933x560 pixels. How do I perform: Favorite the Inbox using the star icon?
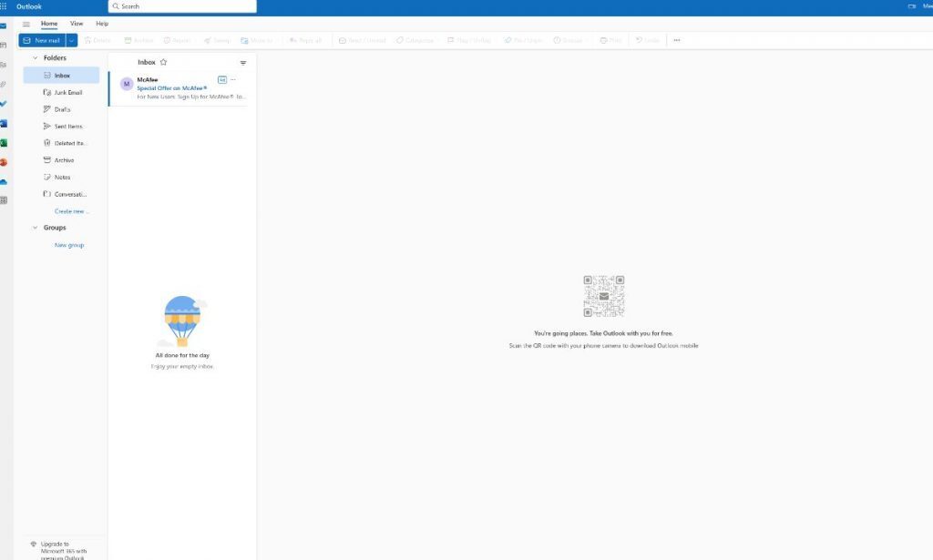[164, 62]
